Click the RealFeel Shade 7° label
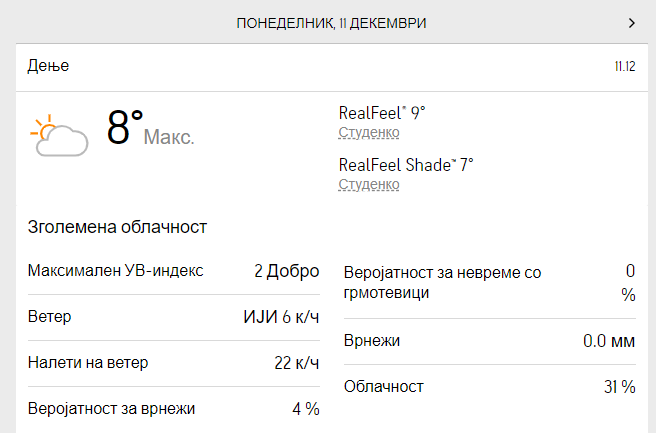This screenshot has height=433, width=656. (x=406, y=165)
